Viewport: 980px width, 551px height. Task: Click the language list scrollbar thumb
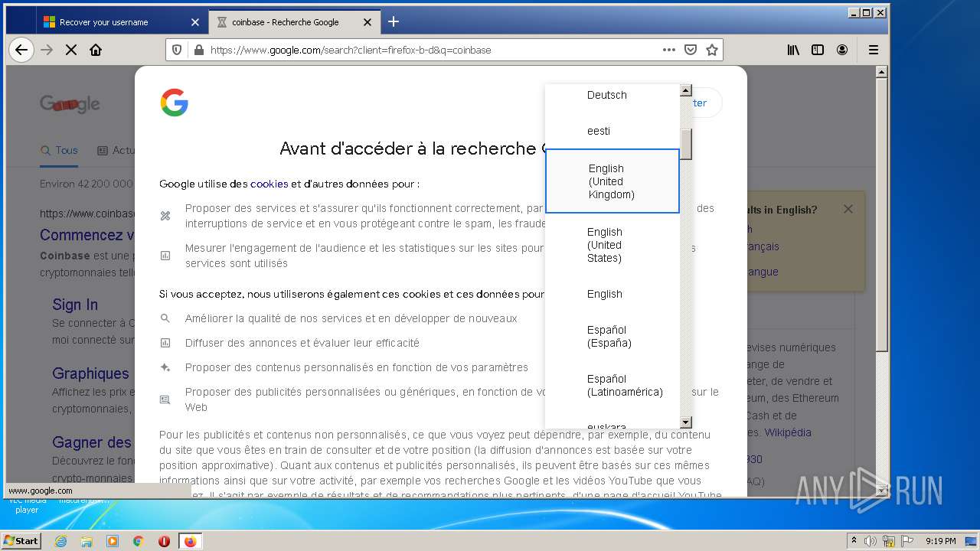686,144
